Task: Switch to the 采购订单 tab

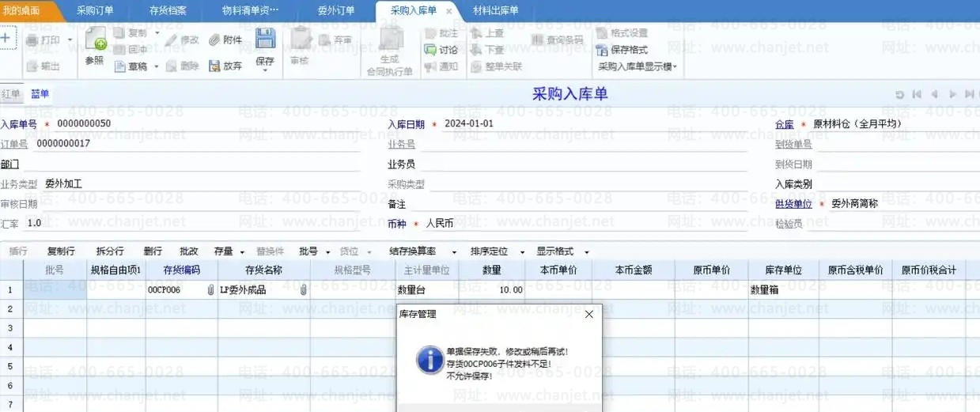Action: [x=94, y=10]
